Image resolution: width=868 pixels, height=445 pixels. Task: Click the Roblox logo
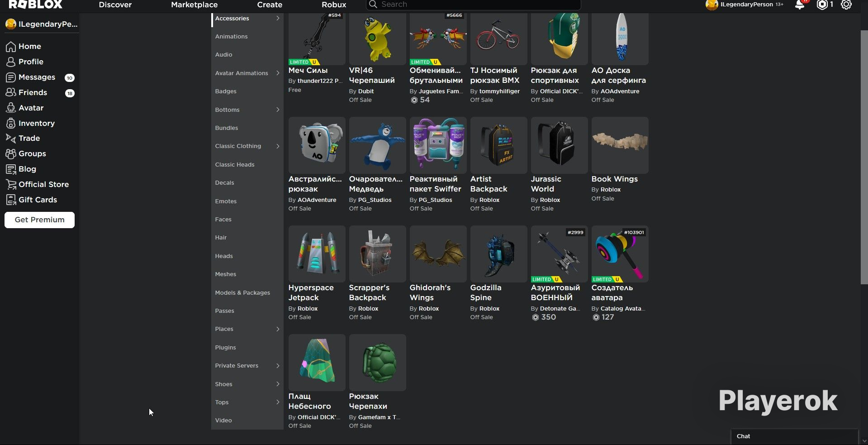click(x=35, y=5)
